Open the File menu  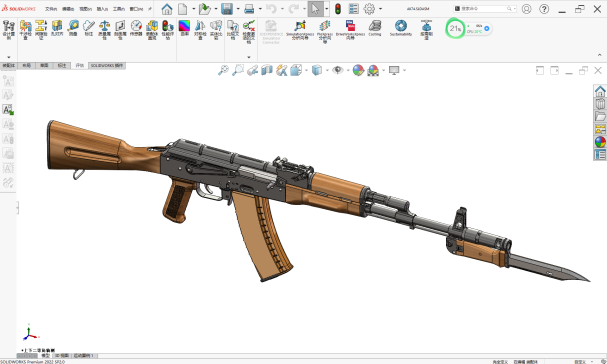coord(51,9)
